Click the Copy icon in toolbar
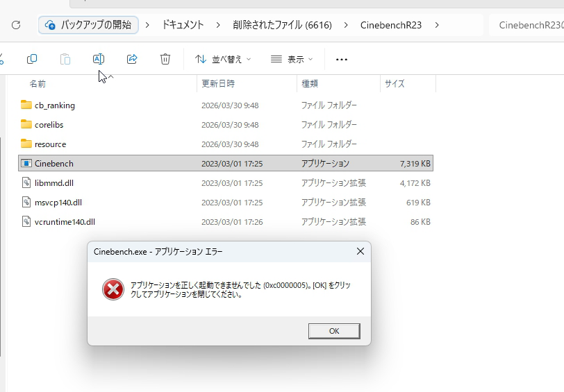 pyautogui.click(x=32, y=59)
